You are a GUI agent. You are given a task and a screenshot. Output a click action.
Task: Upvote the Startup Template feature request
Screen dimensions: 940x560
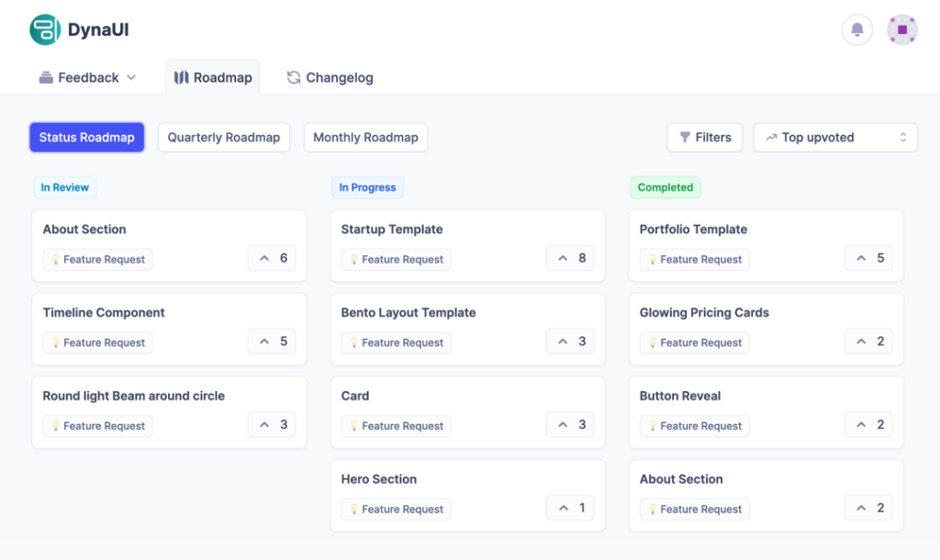pyautogui.click(x=569, y=258)
